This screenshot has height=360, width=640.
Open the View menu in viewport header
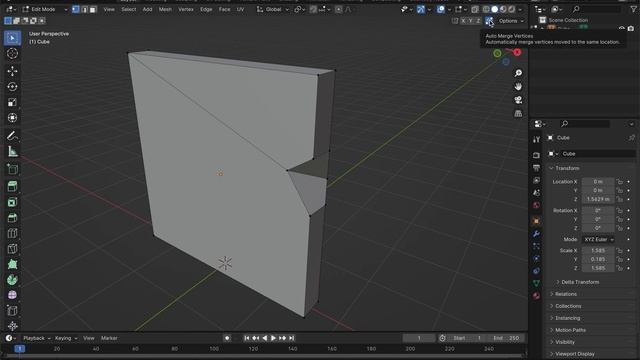point(109,9)
